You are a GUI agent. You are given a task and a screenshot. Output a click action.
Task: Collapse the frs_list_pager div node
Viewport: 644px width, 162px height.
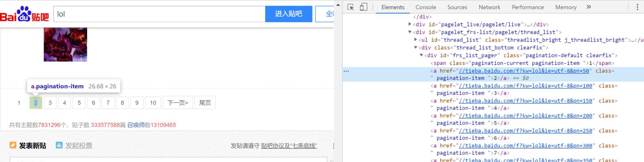(422, 55)
